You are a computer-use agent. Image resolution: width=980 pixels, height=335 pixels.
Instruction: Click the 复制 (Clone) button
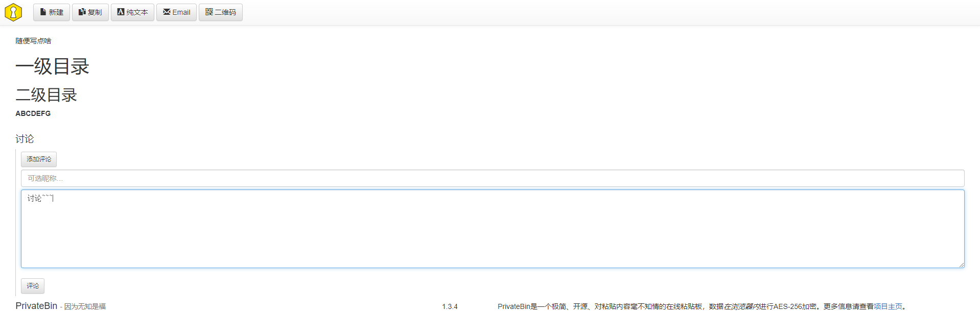(90, 12)
